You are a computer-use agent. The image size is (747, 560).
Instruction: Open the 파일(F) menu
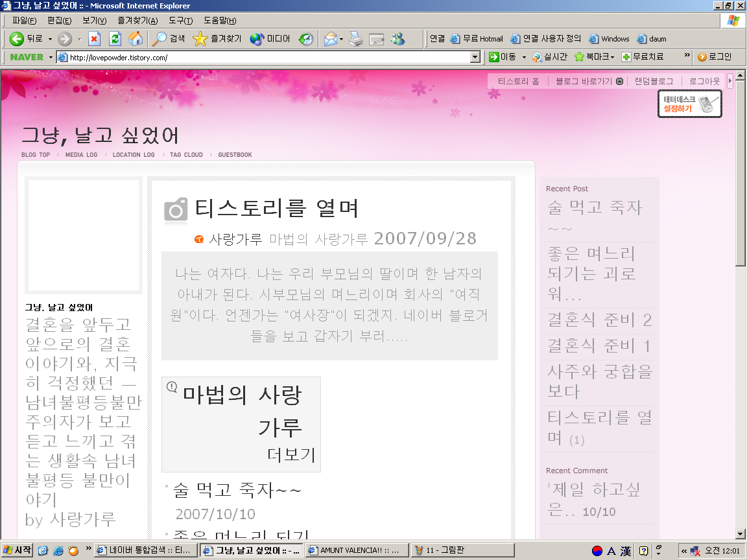click(x=24, y=21)
